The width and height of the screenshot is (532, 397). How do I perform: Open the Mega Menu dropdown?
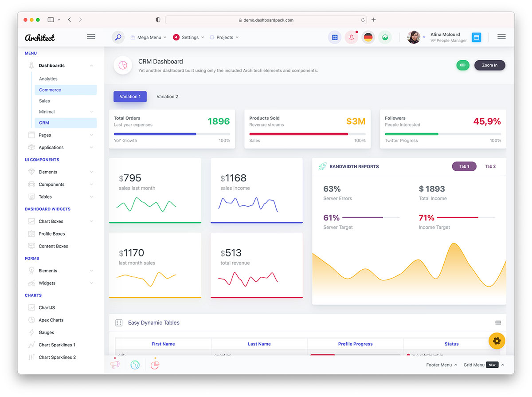coord(148,37)
